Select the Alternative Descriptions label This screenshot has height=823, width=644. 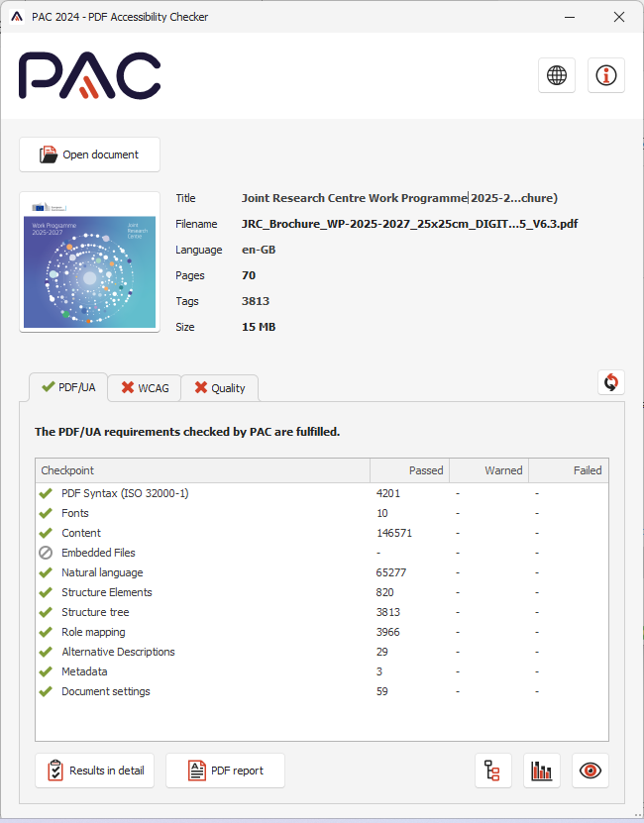118,652
